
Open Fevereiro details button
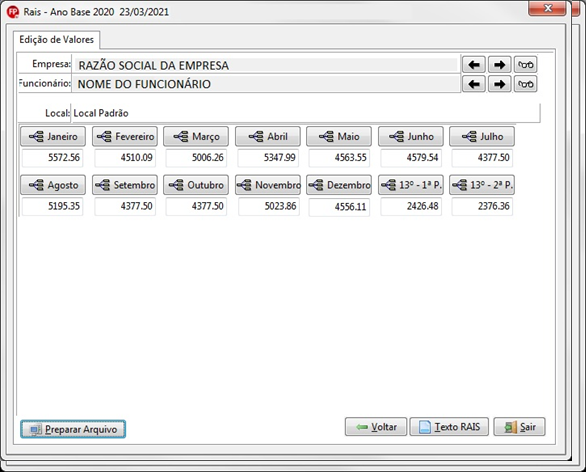coord(125,136)
